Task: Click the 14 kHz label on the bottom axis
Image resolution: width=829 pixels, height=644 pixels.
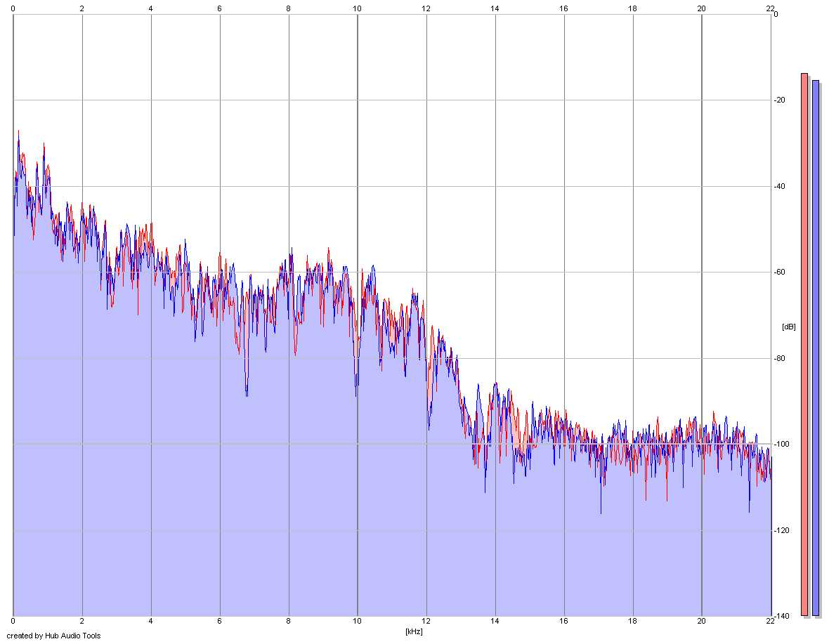Action: pos(495,621)
